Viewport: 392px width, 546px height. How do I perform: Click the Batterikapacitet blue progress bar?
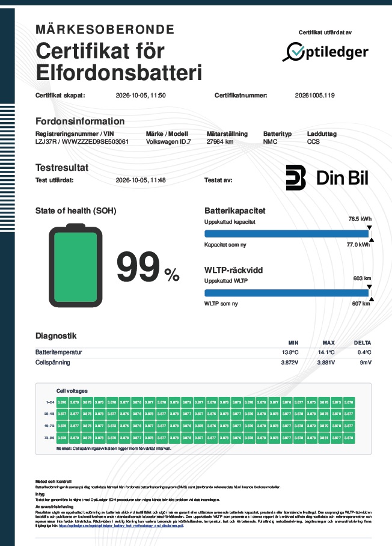point(287,234)
